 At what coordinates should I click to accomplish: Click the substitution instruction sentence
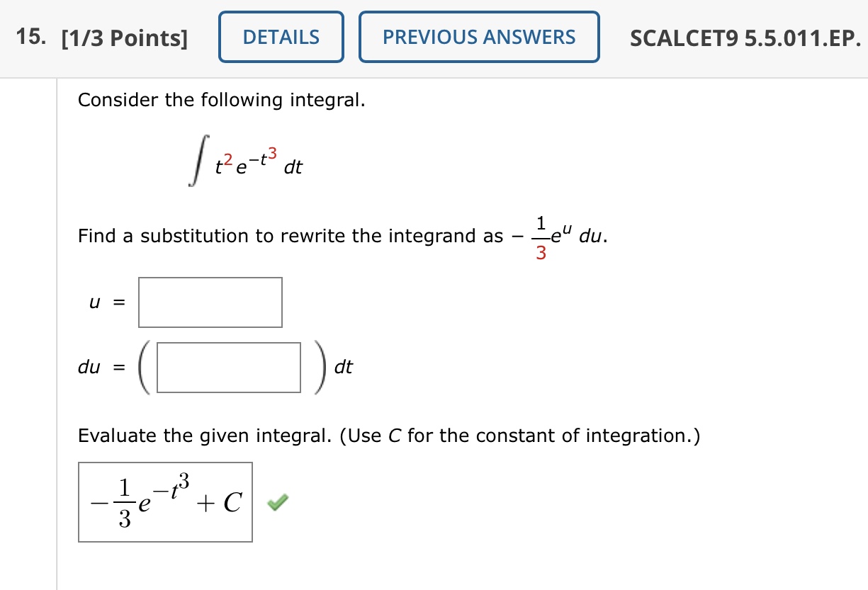click(x=283, y=235)
